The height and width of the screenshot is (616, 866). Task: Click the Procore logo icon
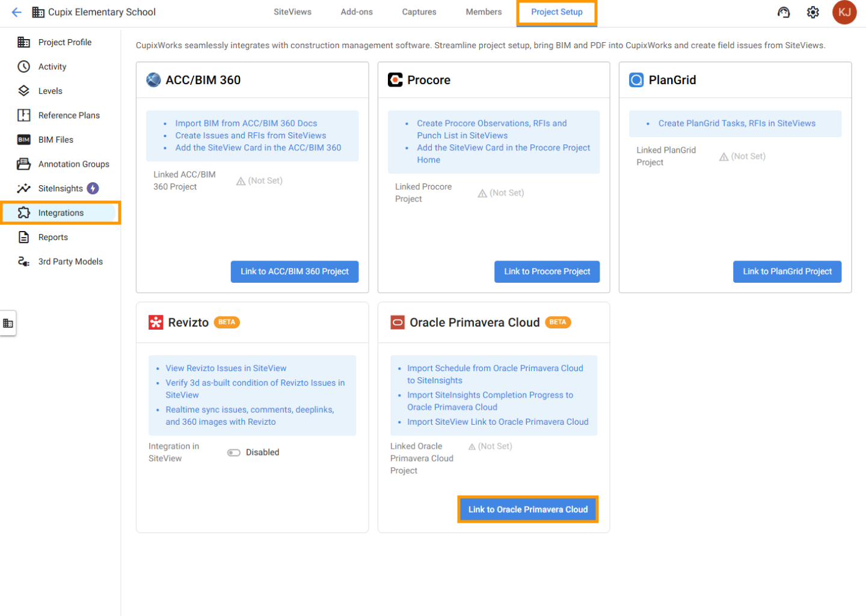click(x=395, y=80)
